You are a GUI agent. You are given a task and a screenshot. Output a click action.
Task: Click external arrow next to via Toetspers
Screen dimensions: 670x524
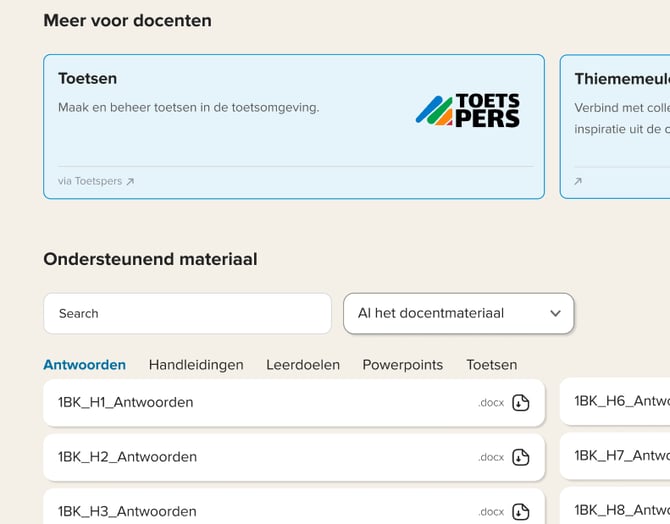130,182
